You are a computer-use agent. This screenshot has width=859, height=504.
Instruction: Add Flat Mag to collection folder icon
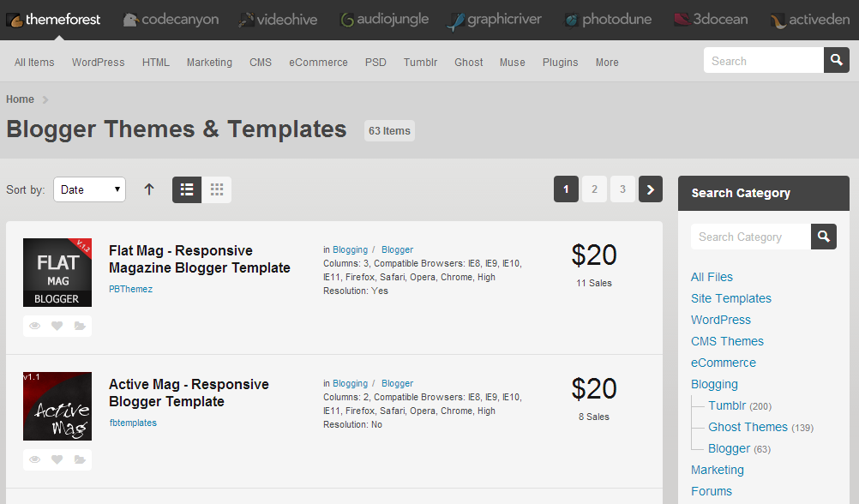(x=80, y=326)
